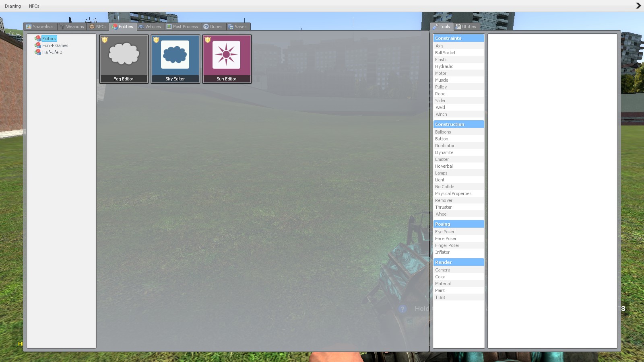The height and width of the screenshot is (362, 644).
Task: Click the Utilities tab icon
Action: point(458,27)
